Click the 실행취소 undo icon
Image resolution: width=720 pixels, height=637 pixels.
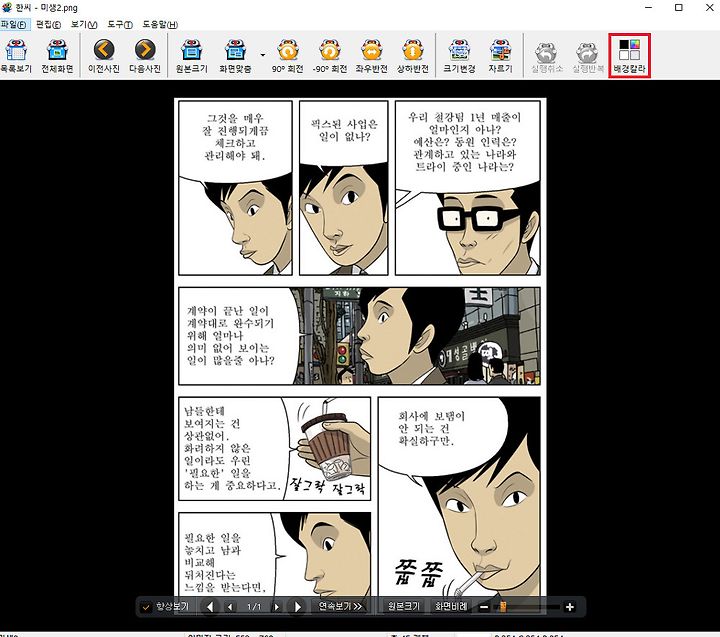(547, 56)
